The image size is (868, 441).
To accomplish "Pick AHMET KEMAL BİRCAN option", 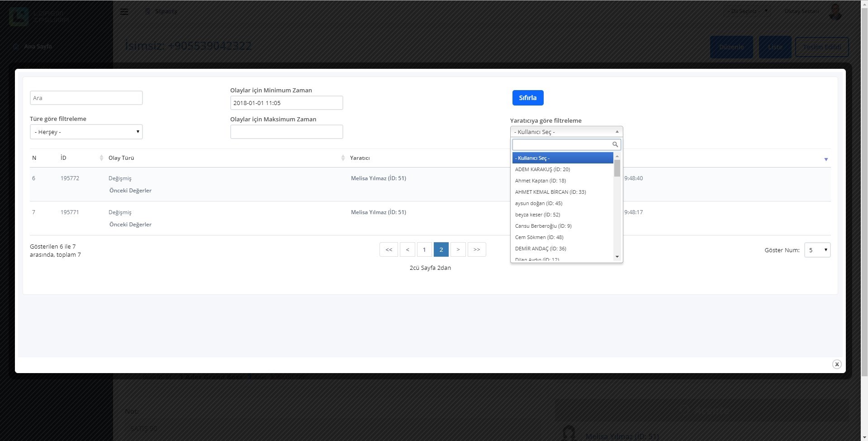I will pos(550,192).
